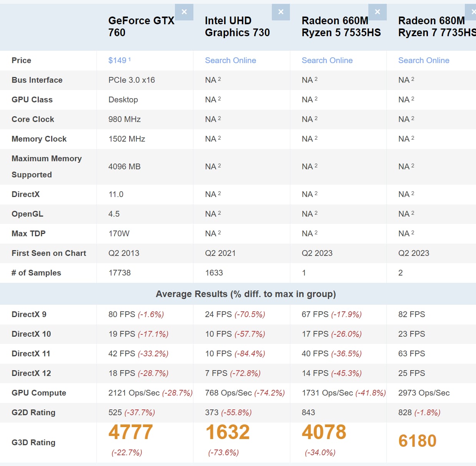
Task: Click the 1633 samples value
Action: tap(214, 273)
